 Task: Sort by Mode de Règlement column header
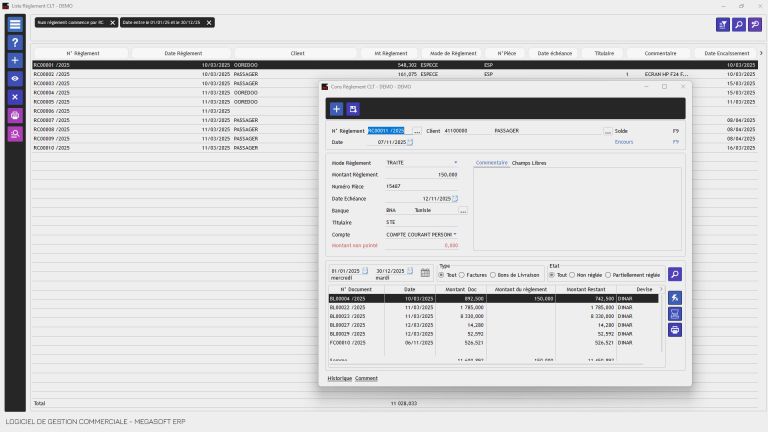[453, 53]
